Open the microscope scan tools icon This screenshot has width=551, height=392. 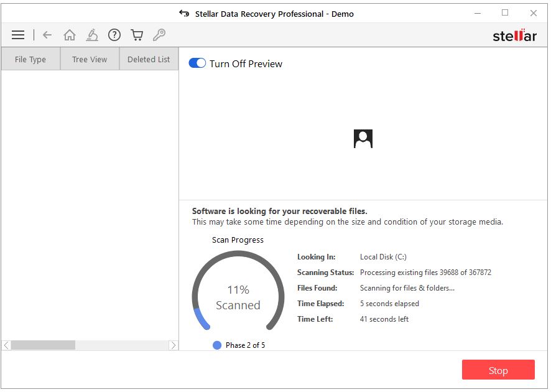coord(92,35)
